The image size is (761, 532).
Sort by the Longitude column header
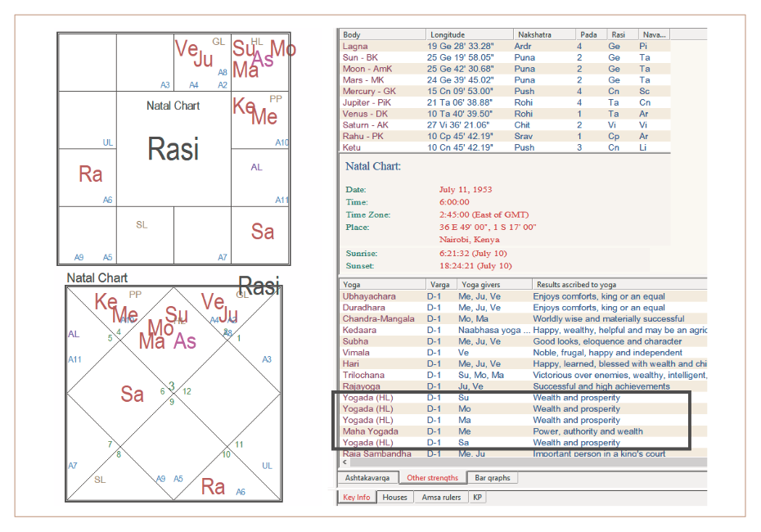tap(470, 35)
